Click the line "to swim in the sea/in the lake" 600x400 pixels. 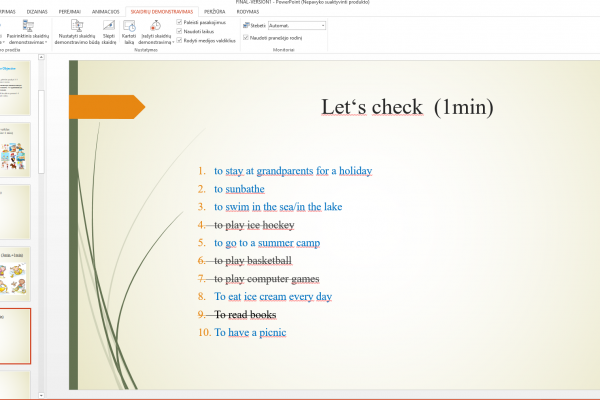click(x=278, y=207)
